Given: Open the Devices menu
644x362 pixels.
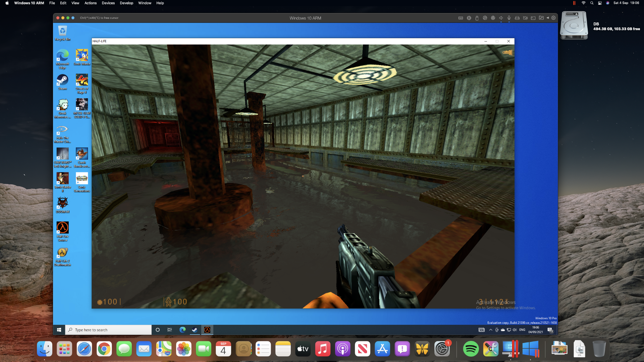Looking at the screenshot, I should coord(108,3).
